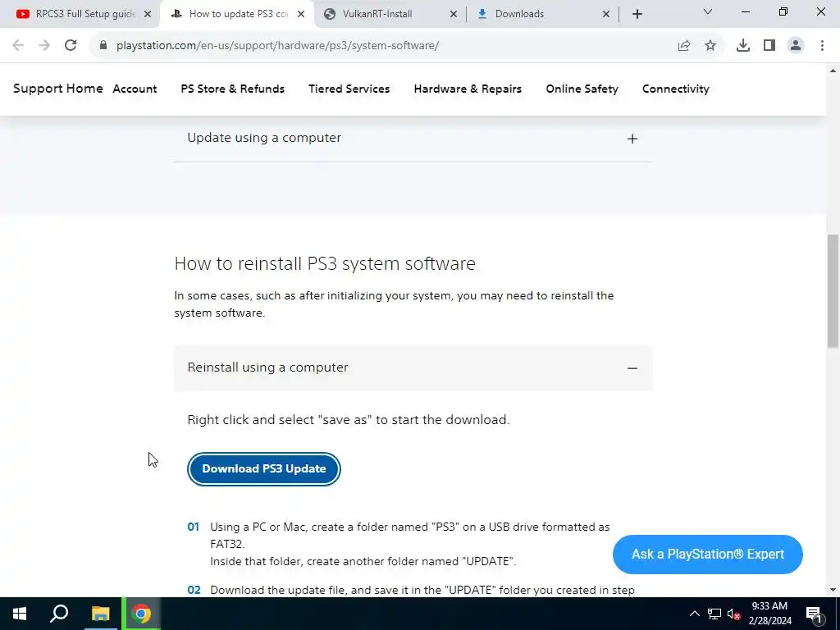The image size is (840, 630).
Task: Open Connectivity menu
Action: (x=676, y=89)
